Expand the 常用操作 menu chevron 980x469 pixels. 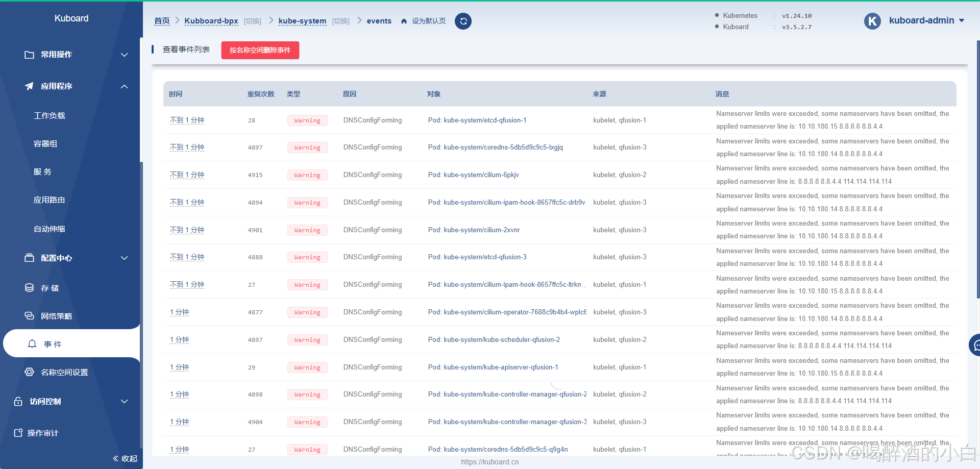(124, 55)
